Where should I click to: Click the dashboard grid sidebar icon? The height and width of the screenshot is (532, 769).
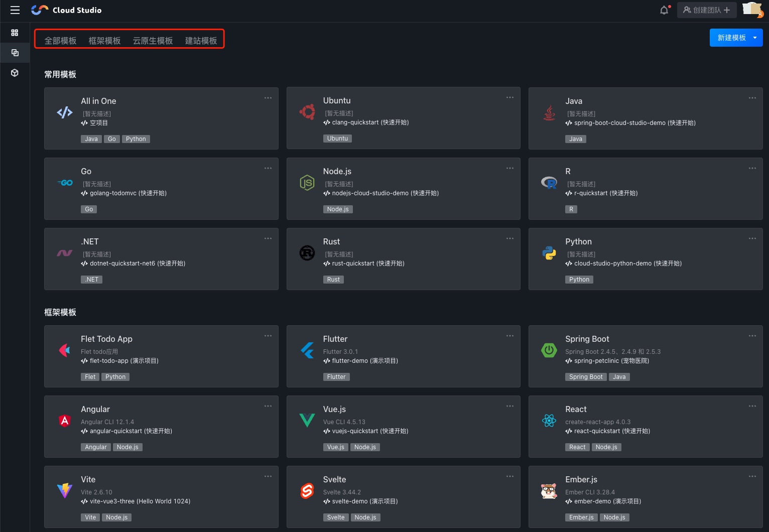point(15,33)
